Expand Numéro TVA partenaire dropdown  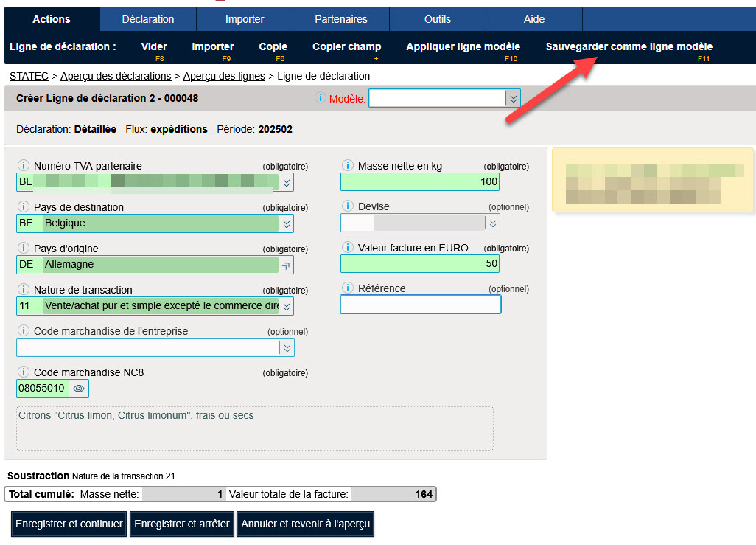[287, 182]
